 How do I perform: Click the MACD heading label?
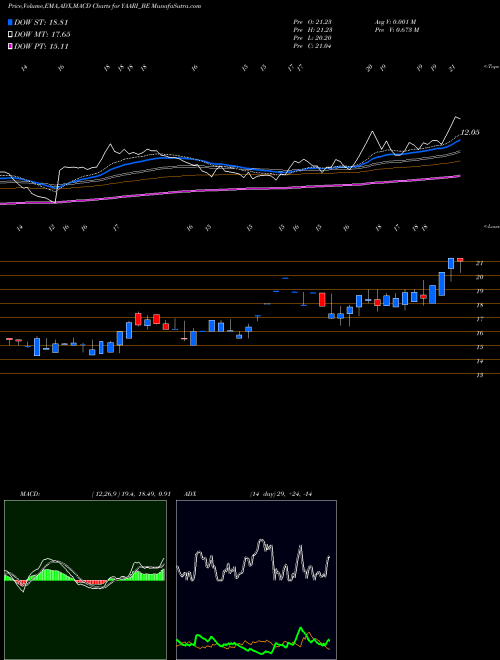[29, 494]
